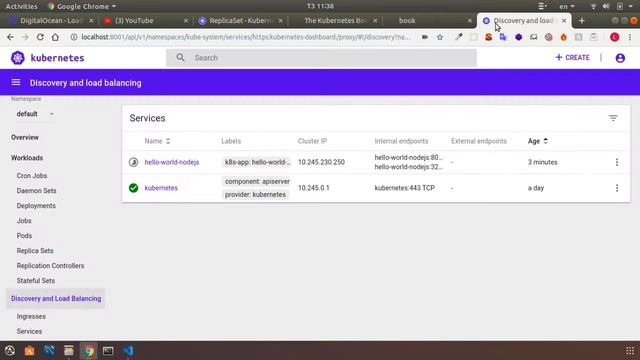640x360 pixels.
Task: Open the Services filter icon
Action: [613, 118]
